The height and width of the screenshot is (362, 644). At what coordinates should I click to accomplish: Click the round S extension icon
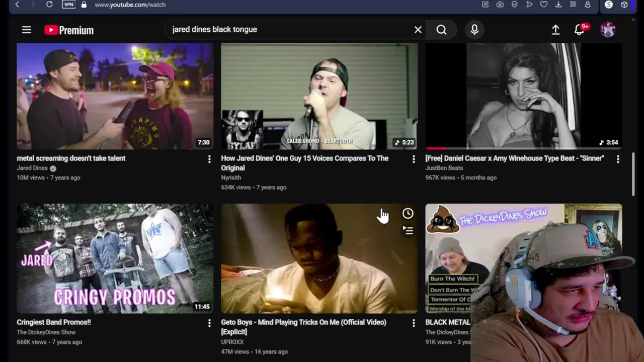(x=609, y=5)
